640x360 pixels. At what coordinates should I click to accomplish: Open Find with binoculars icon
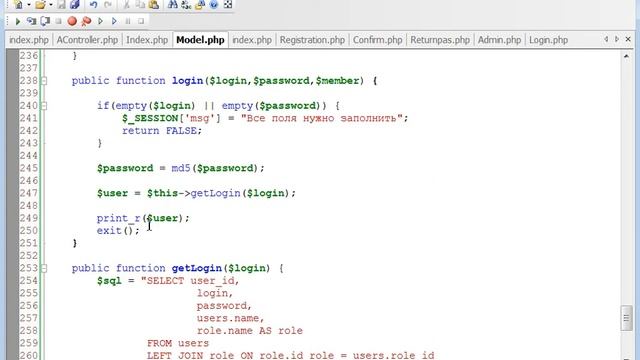[173, 4]
